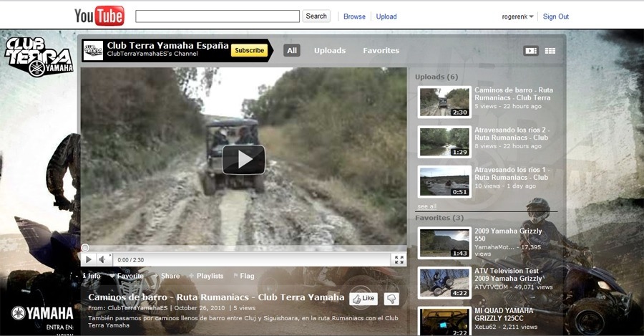Click the main video title text
This screenshot has width=644, height=336.
[216, 297]
